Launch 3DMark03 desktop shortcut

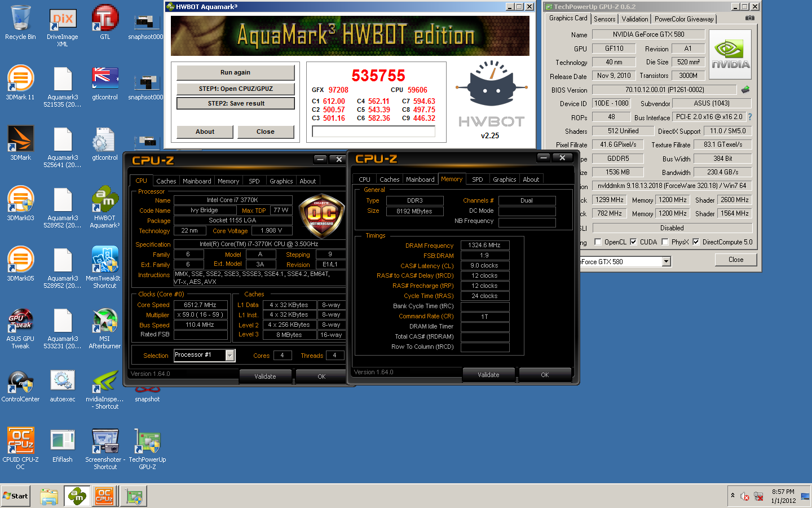coord(20,204)
